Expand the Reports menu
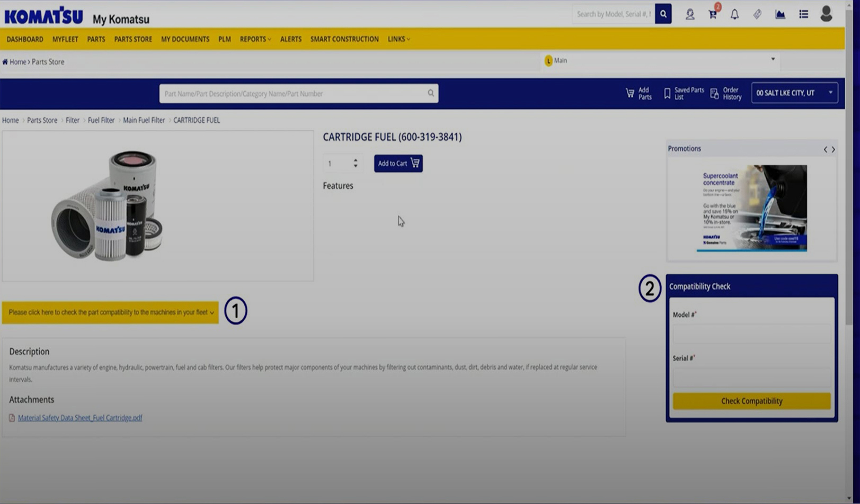860x504 pixels. point(255,39)
